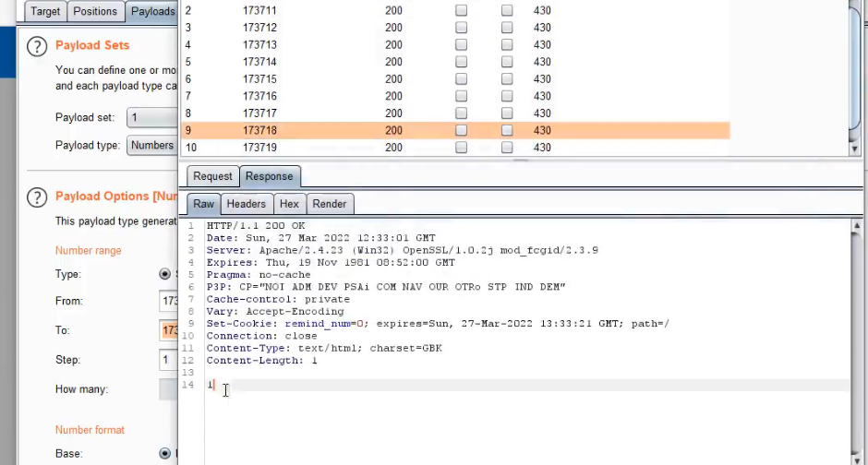Click the From number field
Image resolution: width=868 pixels, height=465 pixels.
click(x=169, y=301)
